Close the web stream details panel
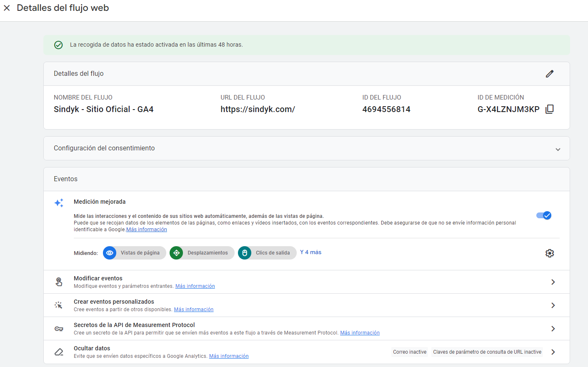Image resolution: width=588 pixels, height=367 pixels. [x=7, y=8]
